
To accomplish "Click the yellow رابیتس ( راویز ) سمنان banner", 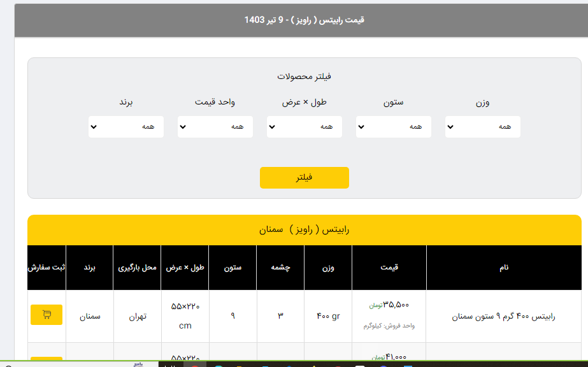I will point(304,229).
